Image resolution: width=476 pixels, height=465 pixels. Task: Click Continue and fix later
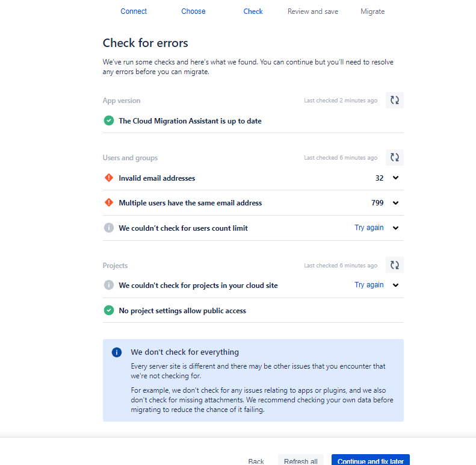[370, 461]
